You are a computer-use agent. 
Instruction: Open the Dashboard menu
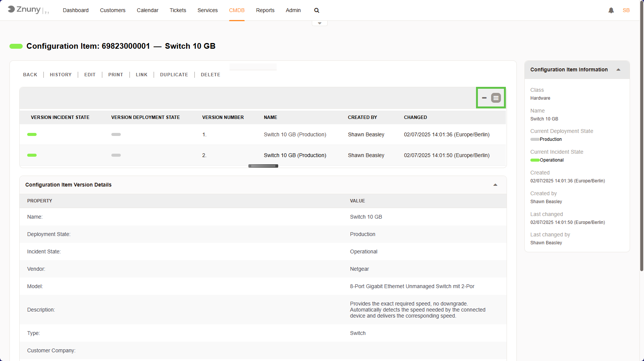(76, 10)
